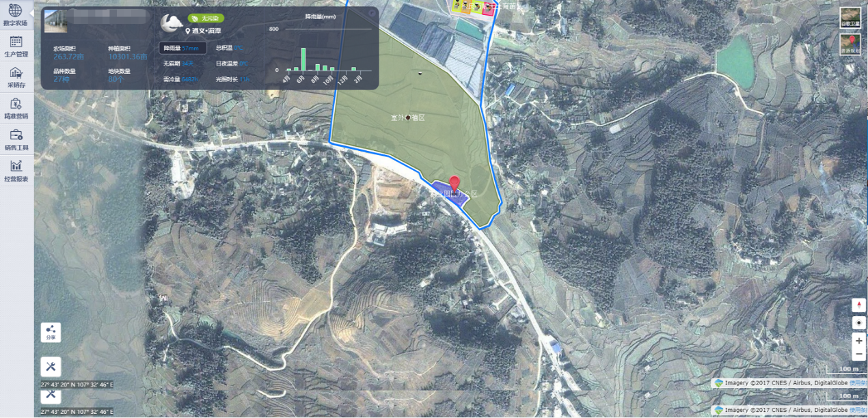Open the 数字农场 sidebar item
The width and height of the screenshot is (868, 418).
tap(16, 15)
